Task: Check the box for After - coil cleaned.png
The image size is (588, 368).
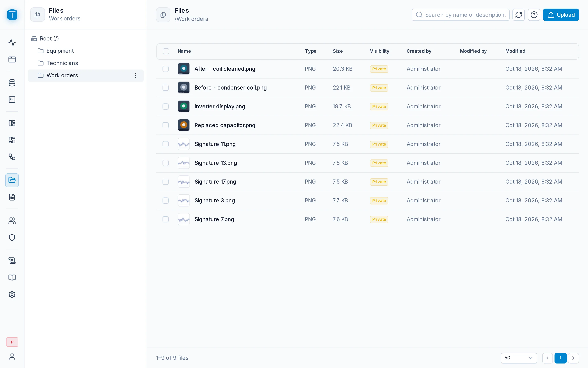Action: [x=165, y=69]
